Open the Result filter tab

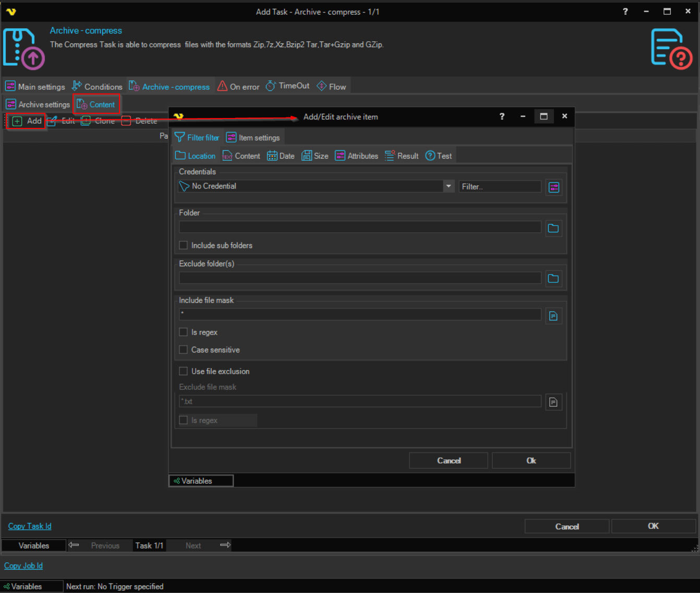pyautogui.click(x=402, y=156)
